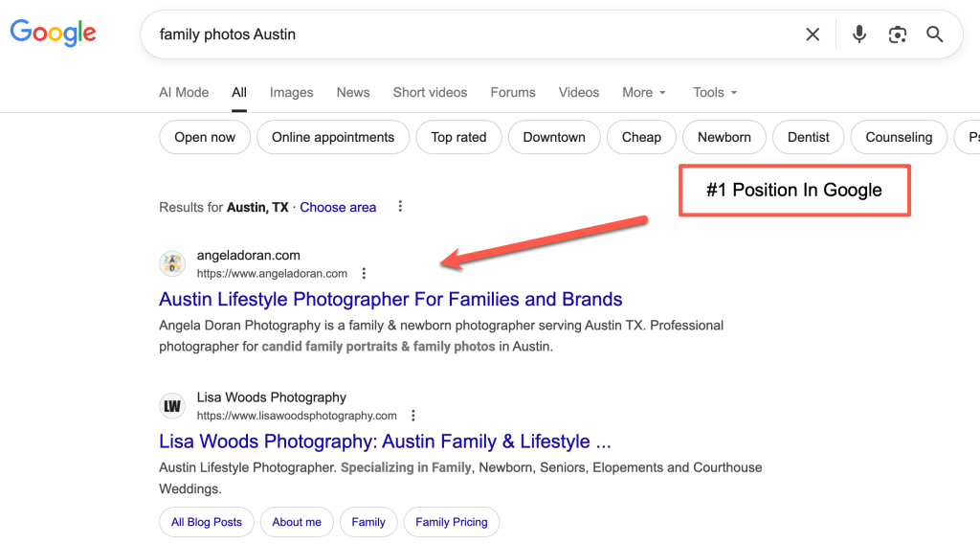Click the https://www.lisawoodsphotography.com URL
Screen dimensions: 980x544
(x=297, y=416)
